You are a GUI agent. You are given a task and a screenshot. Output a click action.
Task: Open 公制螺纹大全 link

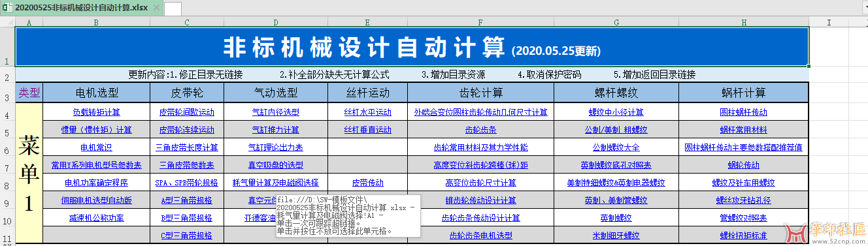tap(616, 147)
